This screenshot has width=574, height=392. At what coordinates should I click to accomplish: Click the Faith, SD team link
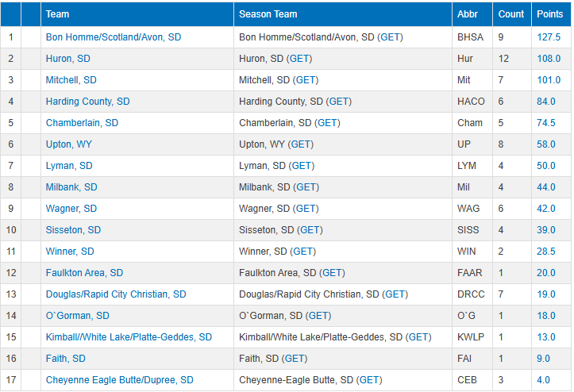[66, 359]
